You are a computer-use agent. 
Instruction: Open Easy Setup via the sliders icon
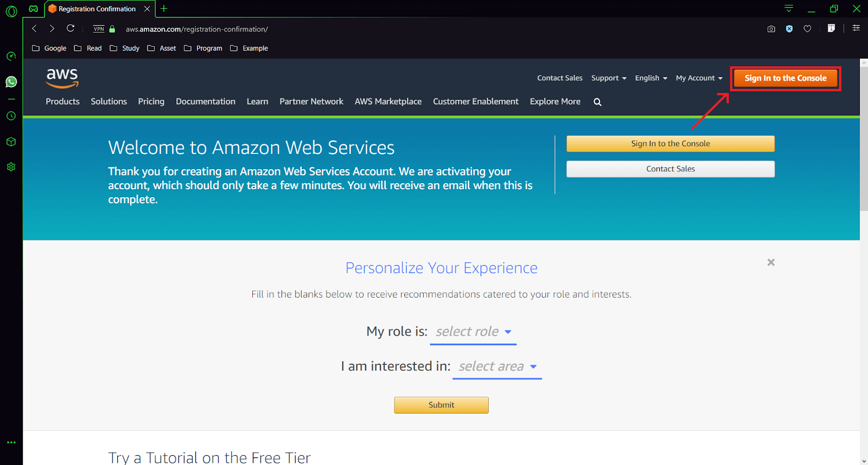pos(856,29)
